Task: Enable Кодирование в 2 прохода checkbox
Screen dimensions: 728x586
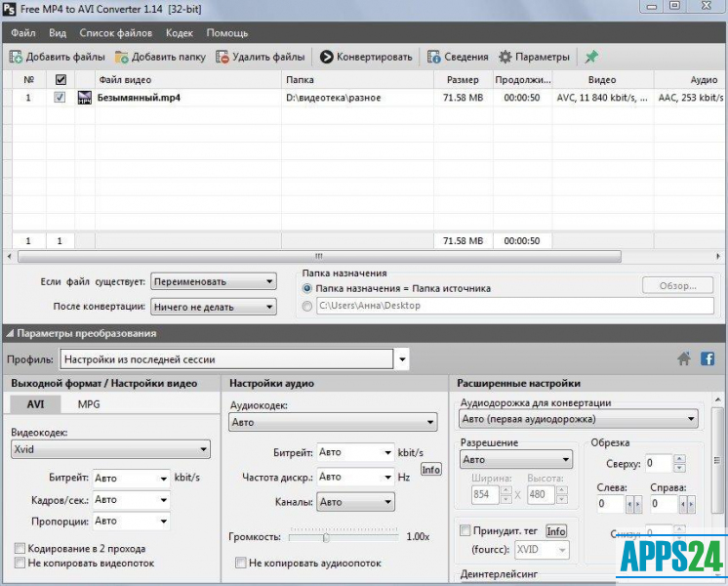Action: pos(20,548)
